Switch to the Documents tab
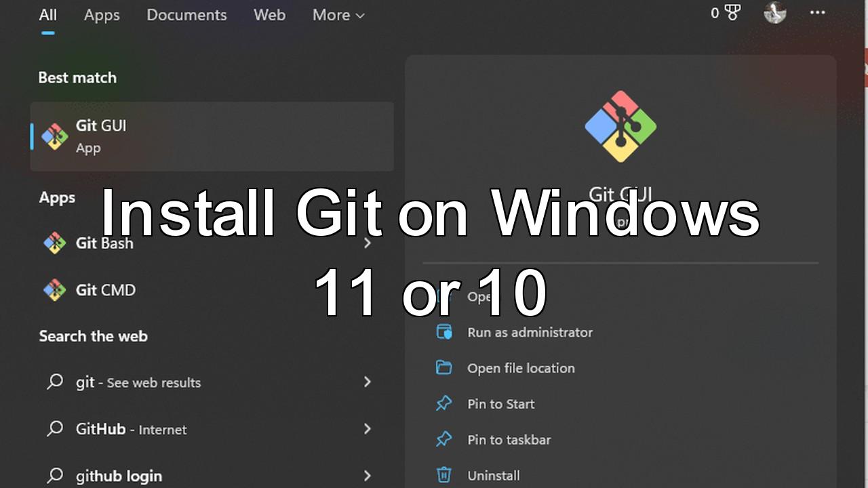Viewport: 868px width, 488px height. pos(186,15)
